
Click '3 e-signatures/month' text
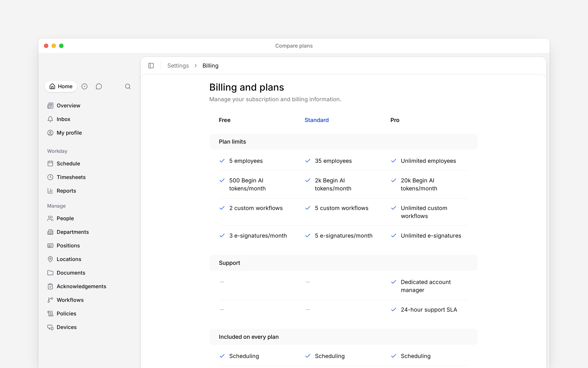258,236
